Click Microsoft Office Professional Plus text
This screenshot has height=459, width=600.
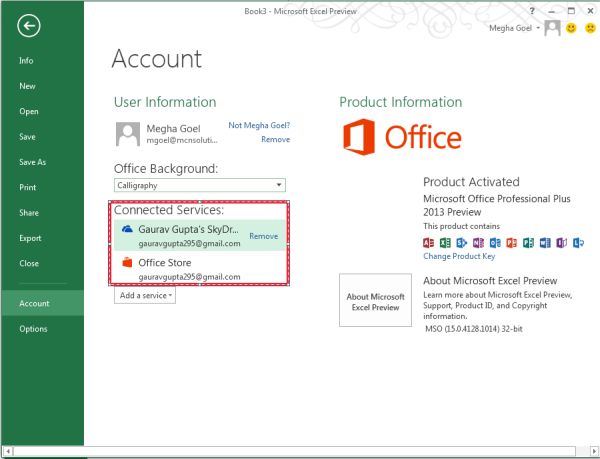[497, 205]
